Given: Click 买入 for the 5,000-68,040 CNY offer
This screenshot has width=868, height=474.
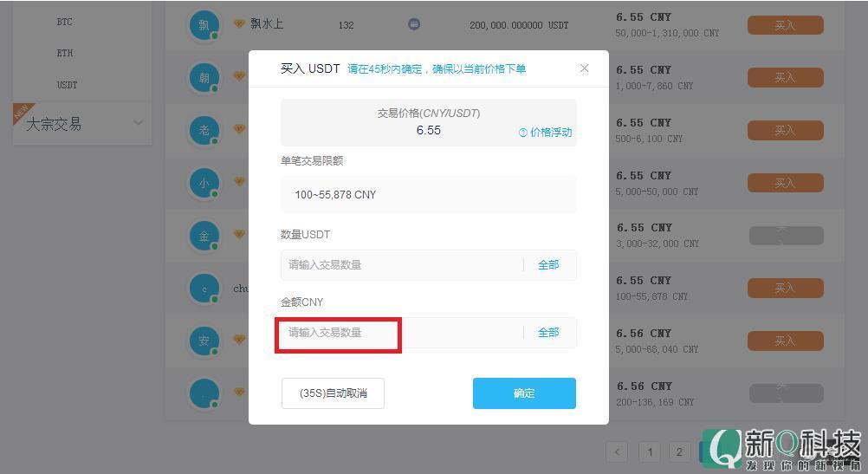Looking at the screenshot, I should click(x=785, y=341).
